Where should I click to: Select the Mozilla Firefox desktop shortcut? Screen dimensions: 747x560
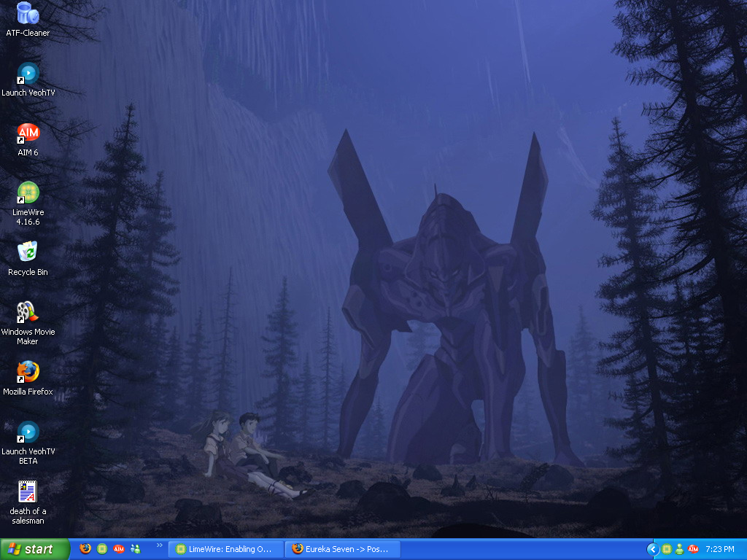[28, 373]
